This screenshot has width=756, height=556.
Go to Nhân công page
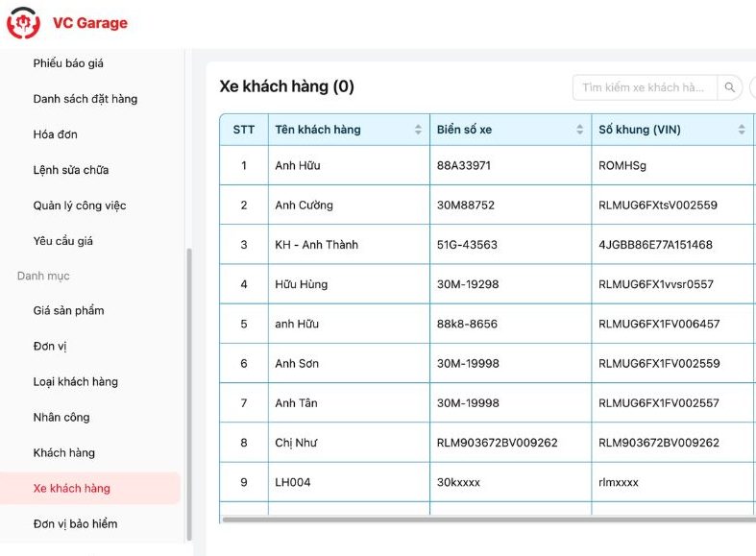[61, 418]
